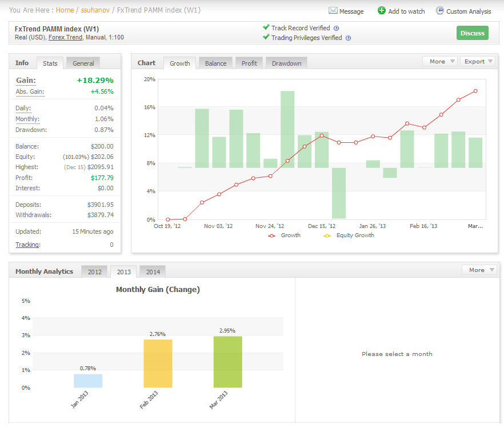
Task: Select the Mar 2013 green bar
Action: 227,362
